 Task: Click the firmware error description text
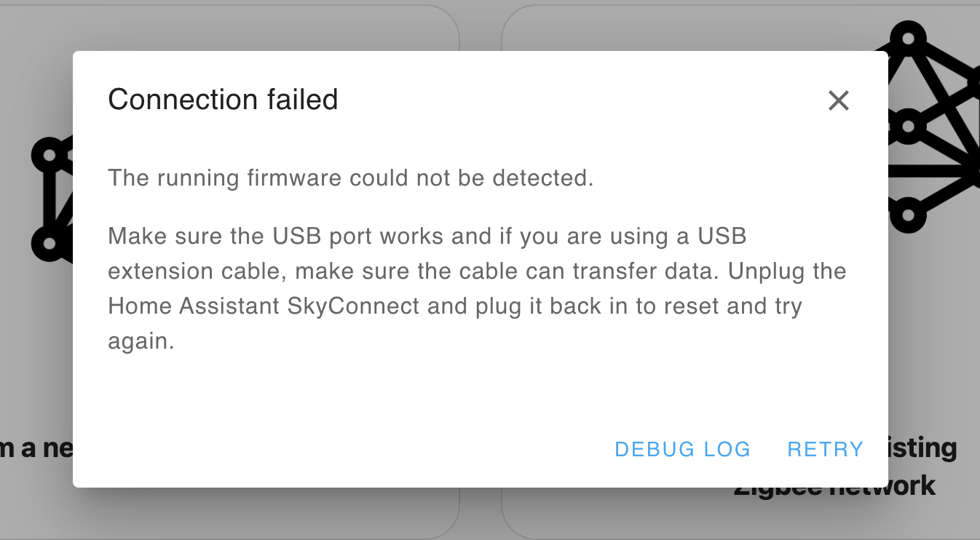350,177
